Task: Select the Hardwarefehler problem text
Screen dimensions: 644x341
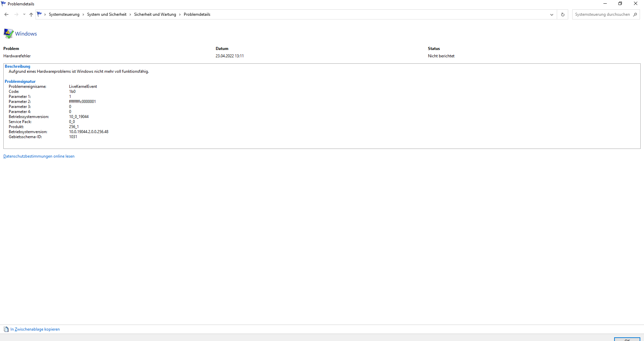Action: coord(17,56)
